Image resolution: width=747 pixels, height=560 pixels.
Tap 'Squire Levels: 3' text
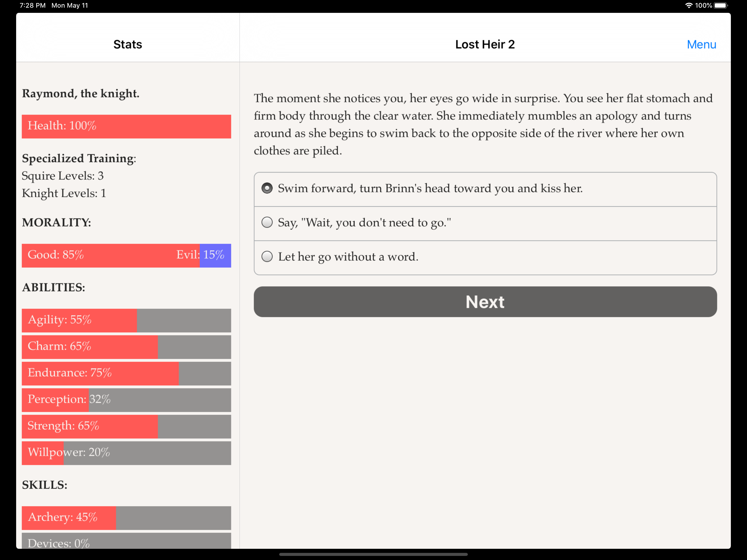click(x=63, y=176)
